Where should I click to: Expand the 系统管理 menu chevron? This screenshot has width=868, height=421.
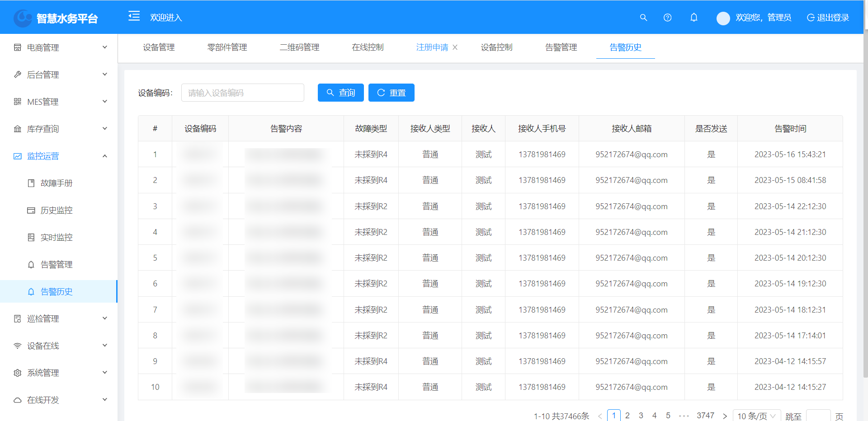tap(105, 372)
